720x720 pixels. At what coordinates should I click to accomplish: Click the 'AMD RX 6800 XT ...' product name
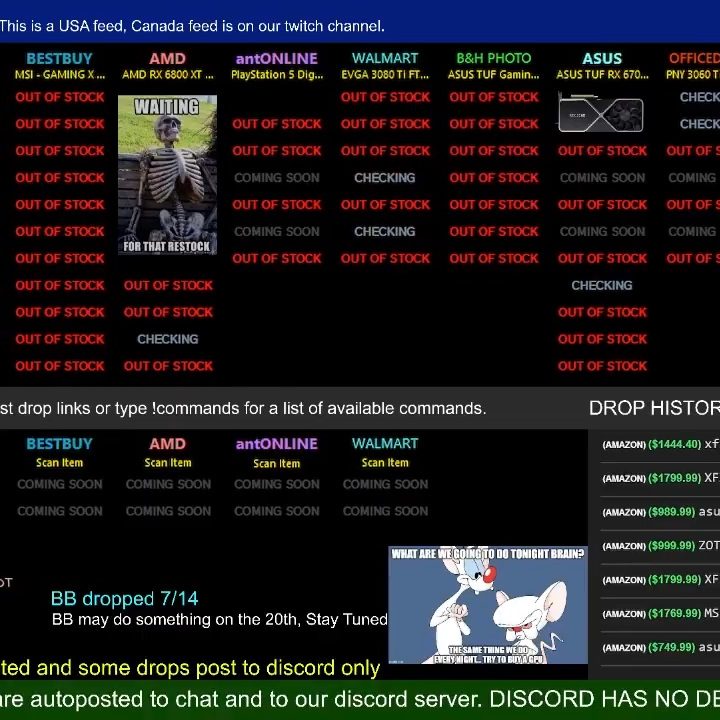tap(168, 74)
